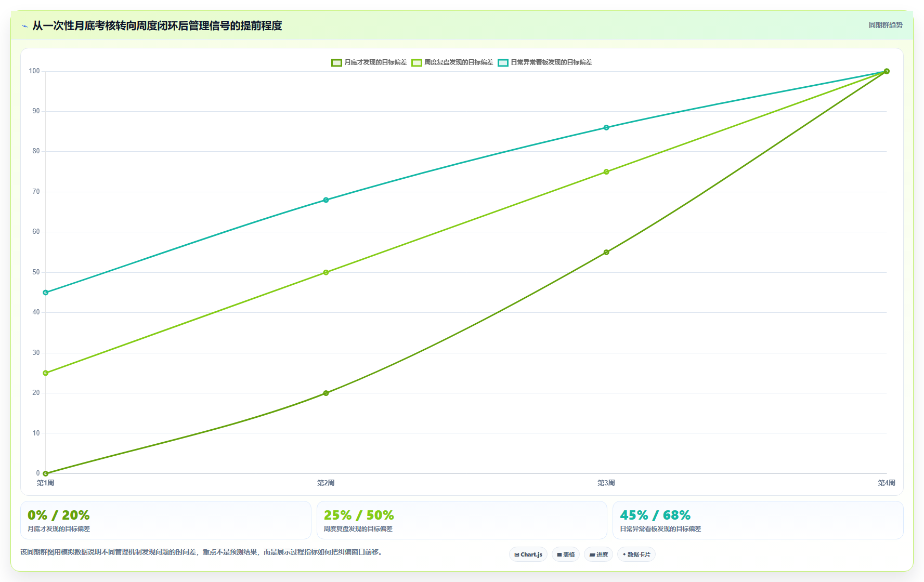
Task: Click the dark green point at 第3周 (55)
Action: pos(606,253)
